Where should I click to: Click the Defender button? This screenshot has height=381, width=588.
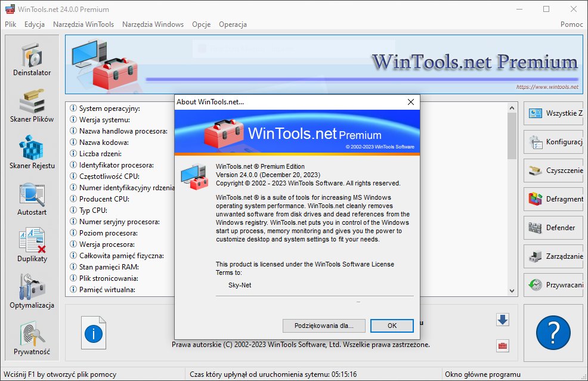pos(553,228)
